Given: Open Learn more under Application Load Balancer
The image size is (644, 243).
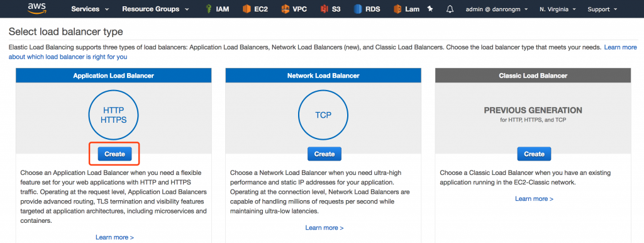Looking at the screenshot, I should coord(114,237).
